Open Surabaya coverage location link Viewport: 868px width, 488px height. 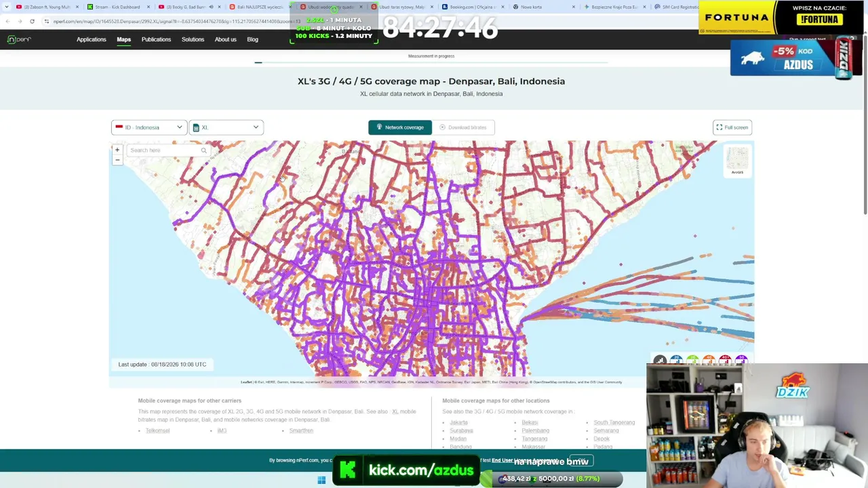coord(461,430)
